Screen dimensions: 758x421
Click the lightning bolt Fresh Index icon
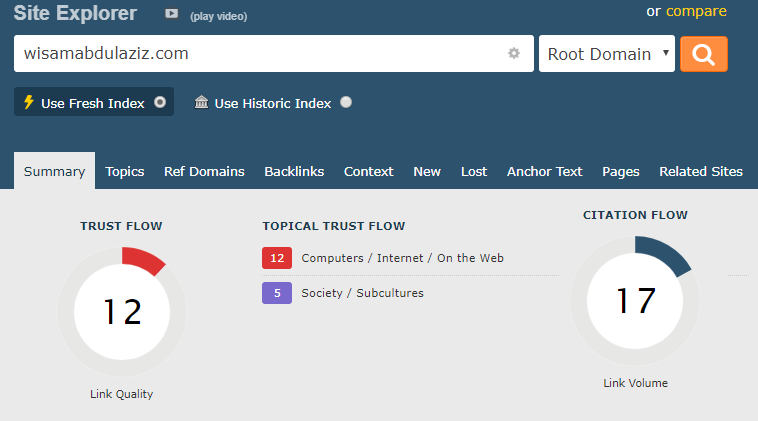pyautogui.click(x=29, y=102)
